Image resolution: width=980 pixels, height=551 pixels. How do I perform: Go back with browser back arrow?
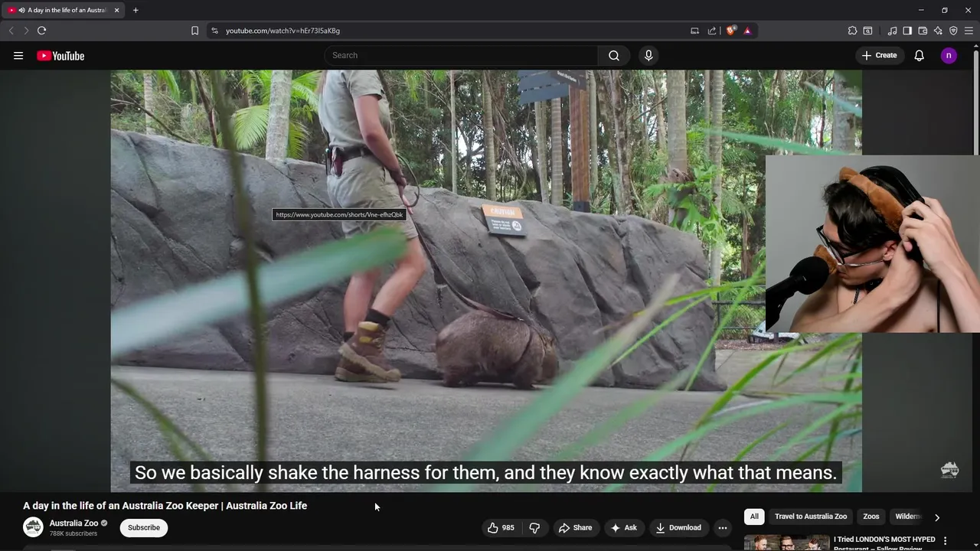pos(11,31)
